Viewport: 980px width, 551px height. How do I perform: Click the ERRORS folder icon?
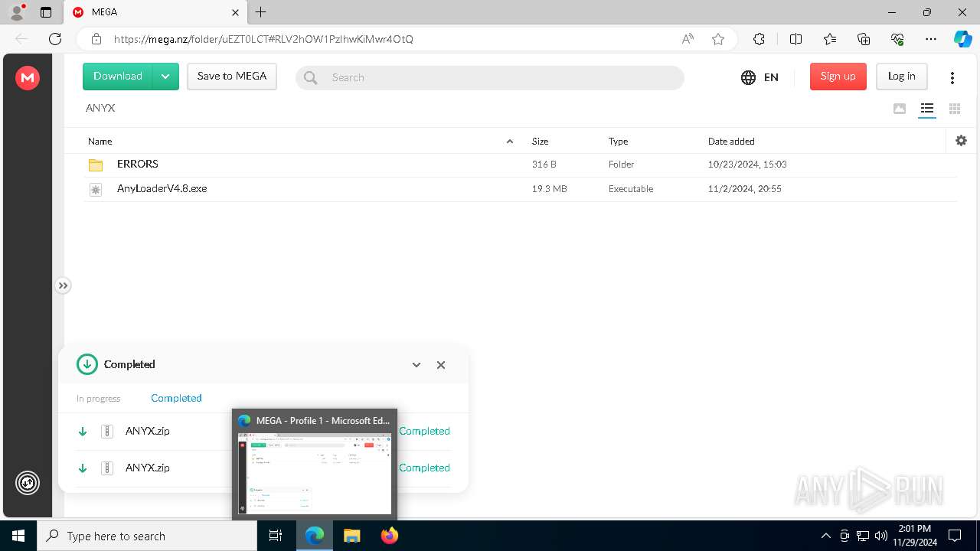[96, 165]
